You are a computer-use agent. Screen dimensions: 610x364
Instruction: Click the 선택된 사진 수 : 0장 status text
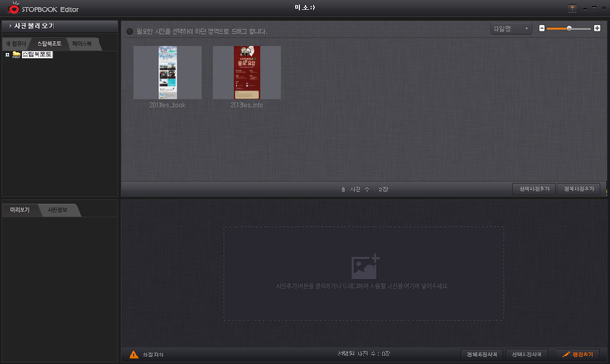click(x=364, y=354)
